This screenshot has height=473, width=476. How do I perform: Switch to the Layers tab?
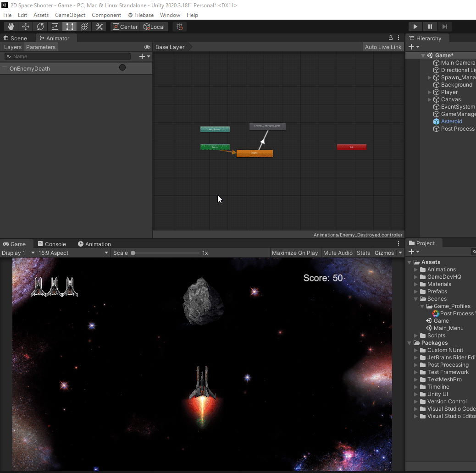coord(13,47)
